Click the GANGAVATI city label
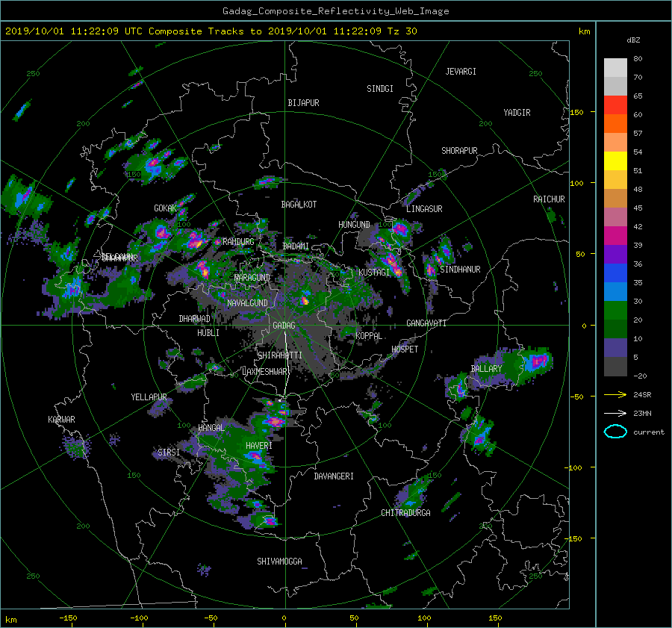 [426, 323]
